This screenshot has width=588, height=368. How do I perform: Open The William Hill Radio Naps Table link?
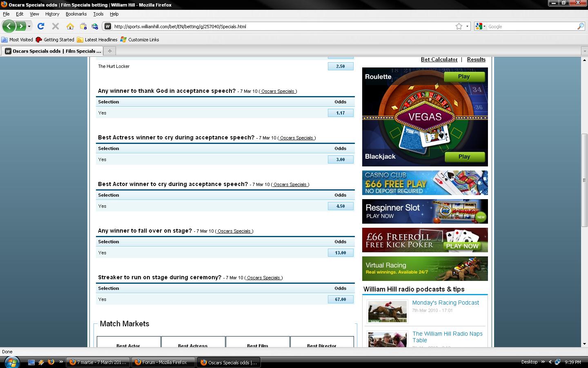(447, 337)
